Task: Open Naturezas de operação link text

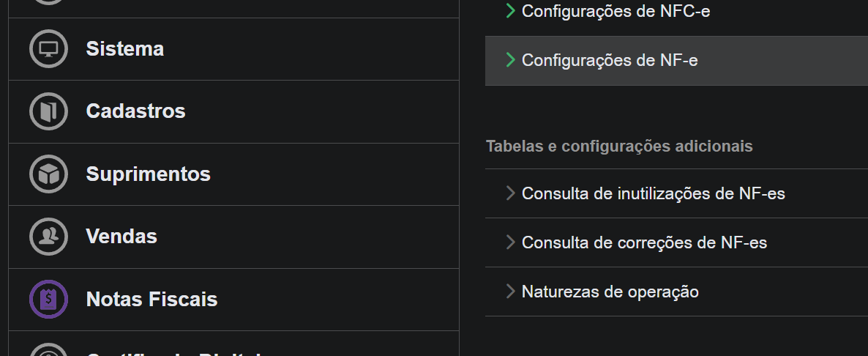Action: [x=610, y=292]
